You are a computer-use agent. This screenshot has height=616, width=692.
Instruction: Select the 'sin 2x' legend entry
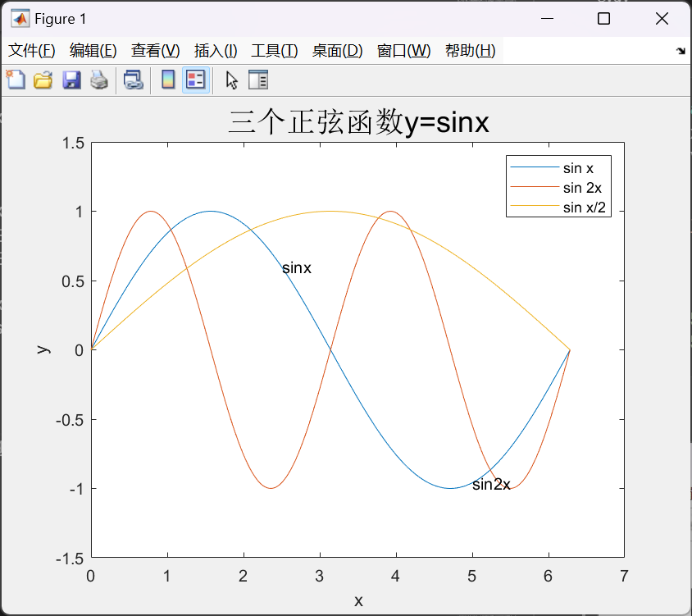coord(582,188)
